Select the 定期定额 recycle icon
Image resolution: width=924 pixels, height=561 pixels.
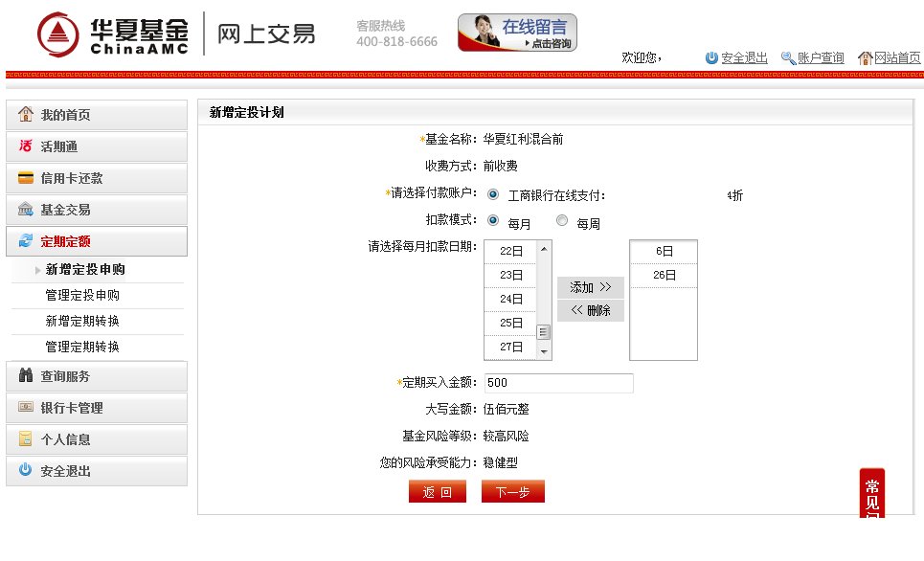[x=26, y=241]
